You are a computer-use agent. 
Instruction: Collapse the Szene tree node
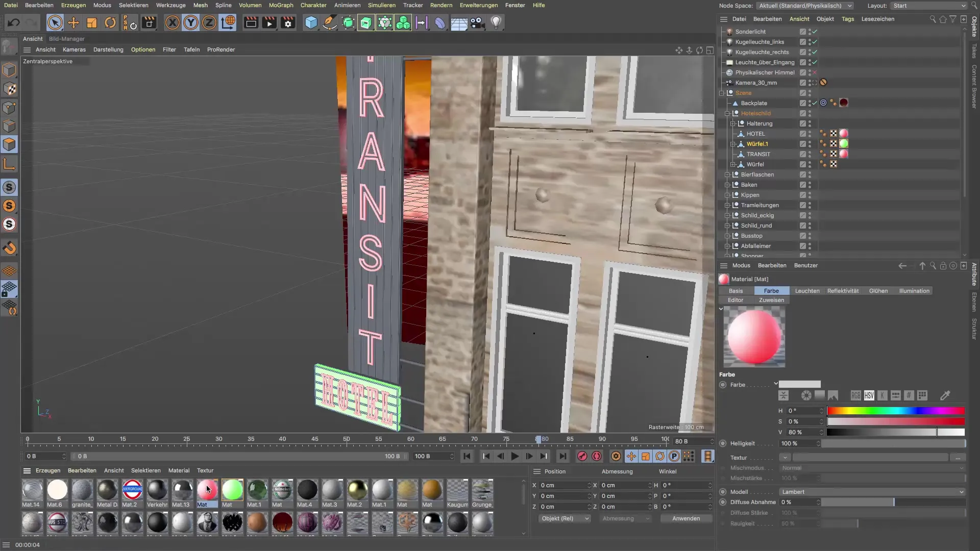[x=722, y=93]
